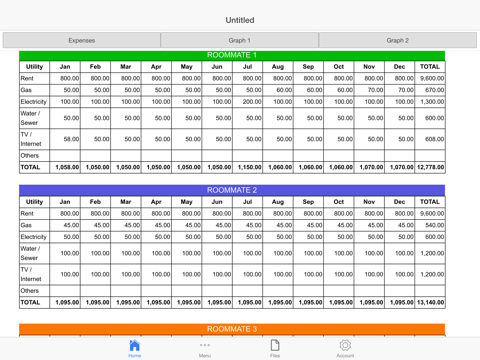The width and height of the screenshot is (480, 360).
Task: Select the orange ROOMMATE 3 header bar
Action: point(232,329)
